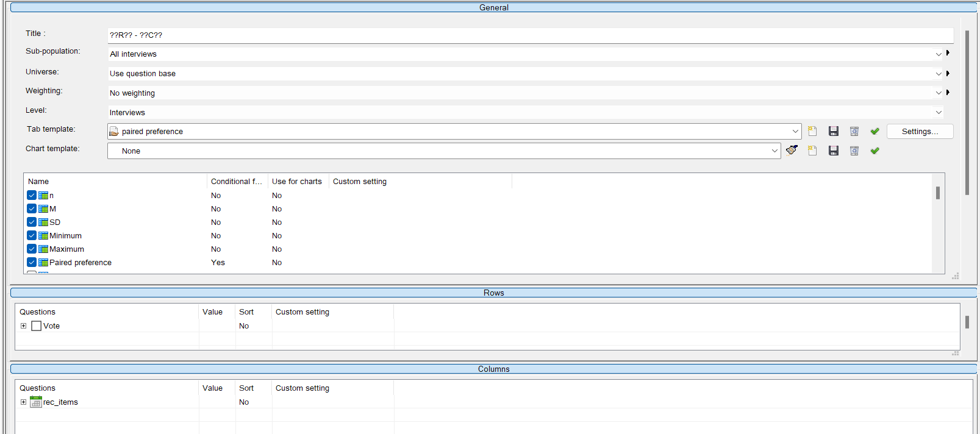Screen dimensions: 980x434
Task: Open the Sub-population dropdown
Action: click(939, 54)
